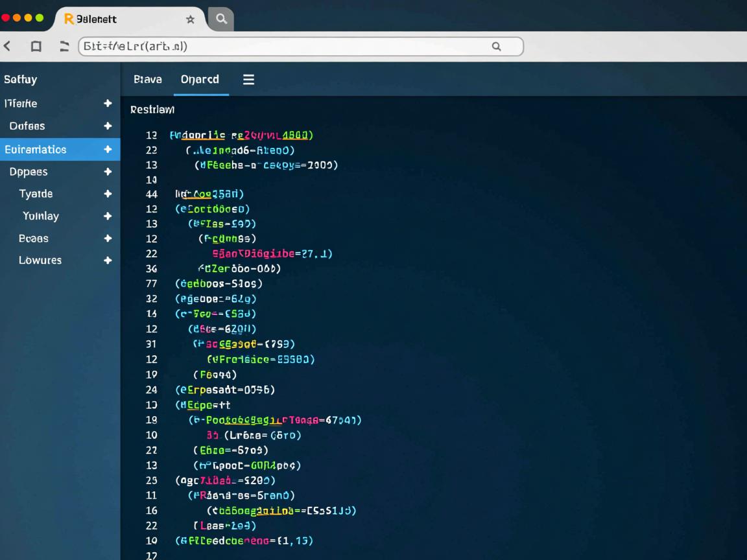This screenshot has height=560, width=747.
Task: Switch to the Btava tab
Action: tap(147, 80)
